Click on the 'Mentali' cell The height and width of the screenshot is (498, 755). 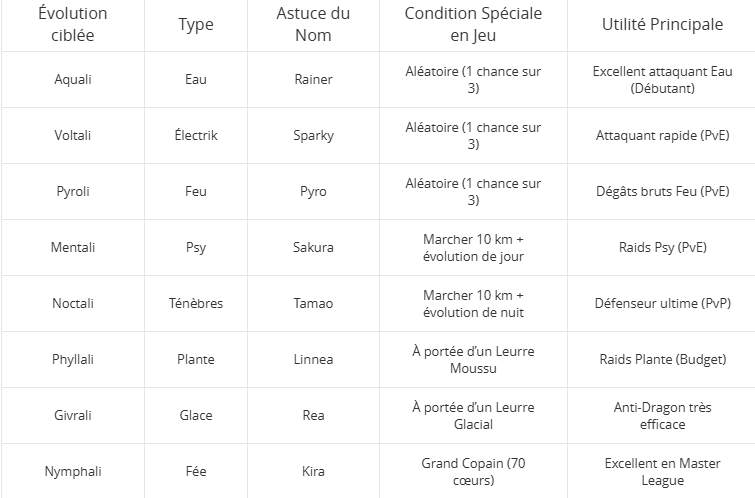(72, 248)
